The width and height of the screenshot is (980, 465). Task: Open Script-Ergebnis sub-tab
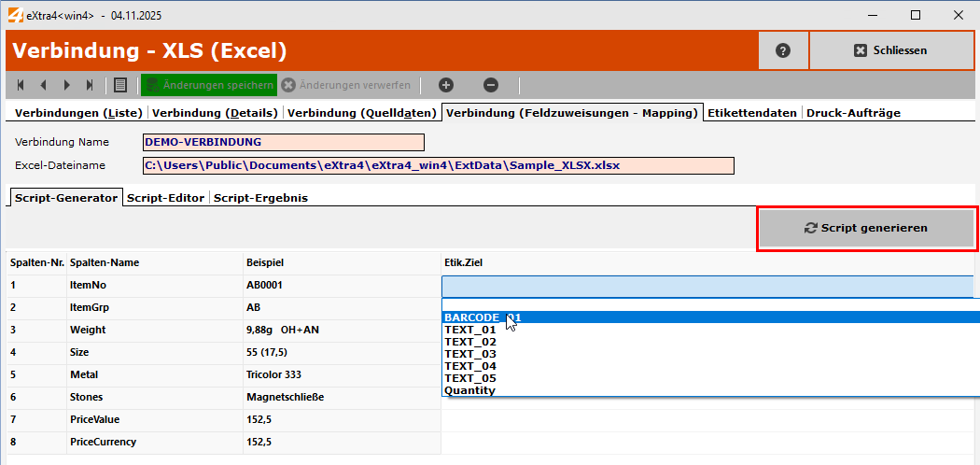click(260, 198)
